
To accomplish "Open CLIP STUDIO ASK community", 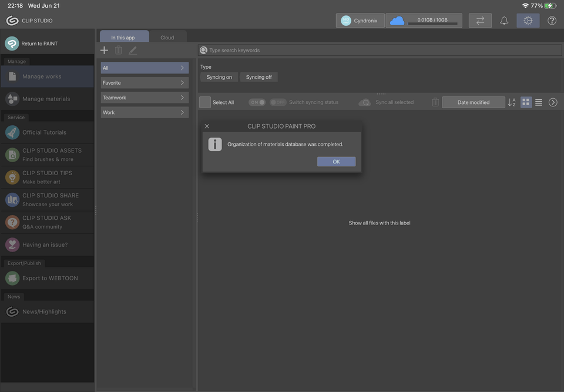I will 48,222.
